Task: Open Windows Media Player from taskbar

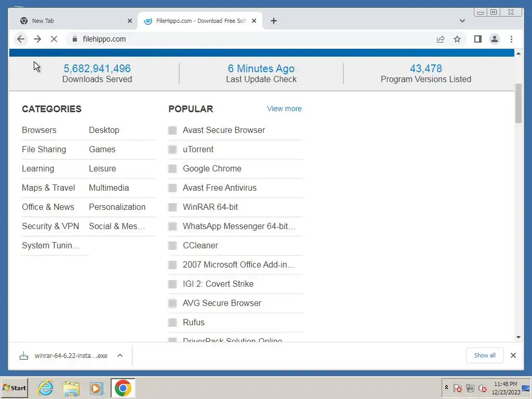Action: pos(96,389)
